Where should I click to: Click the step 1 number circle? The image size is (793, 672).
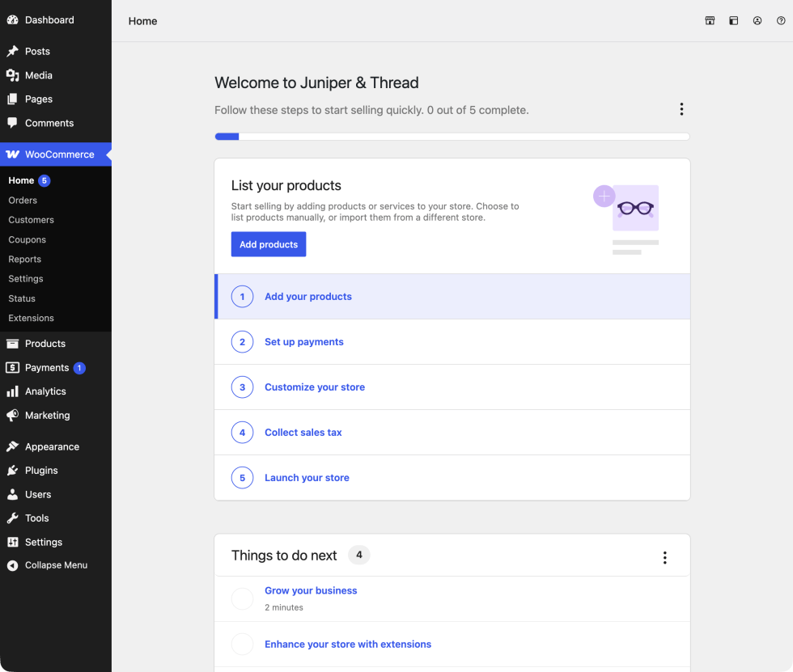pyautogui.click(x=242, y=297)
